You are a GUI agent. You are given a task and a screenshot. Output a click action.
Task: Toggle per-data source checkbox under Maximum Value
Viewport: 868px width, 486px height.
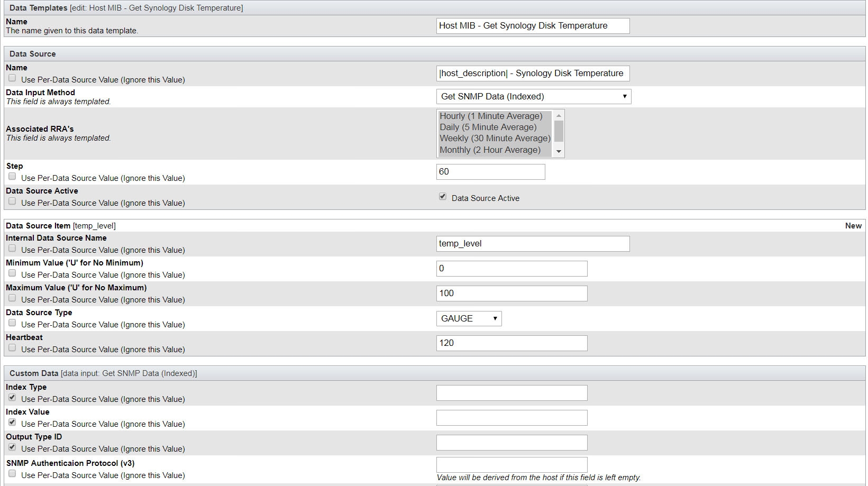click(12, 298)
